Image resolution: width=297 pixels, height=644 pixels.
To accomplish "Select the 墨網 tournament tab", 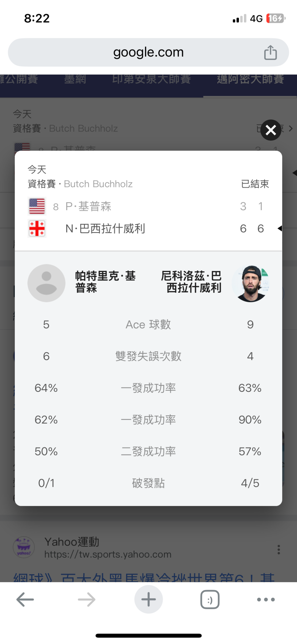I will point(75,79).
